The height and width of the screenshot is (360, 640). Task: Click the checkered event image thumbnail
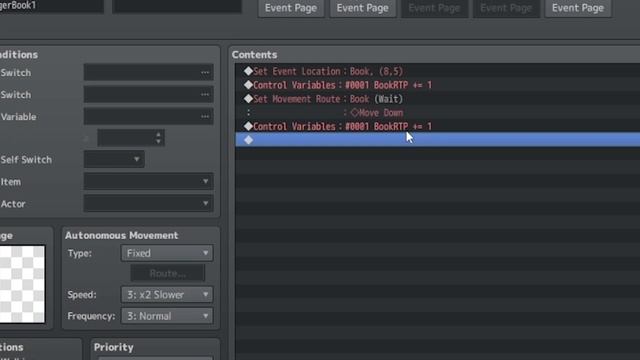tap(22, 284)
